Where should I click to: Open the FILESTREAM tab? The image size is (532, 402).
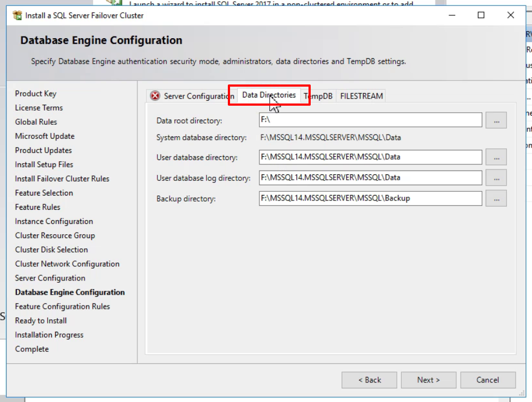[x=361, y=96]
